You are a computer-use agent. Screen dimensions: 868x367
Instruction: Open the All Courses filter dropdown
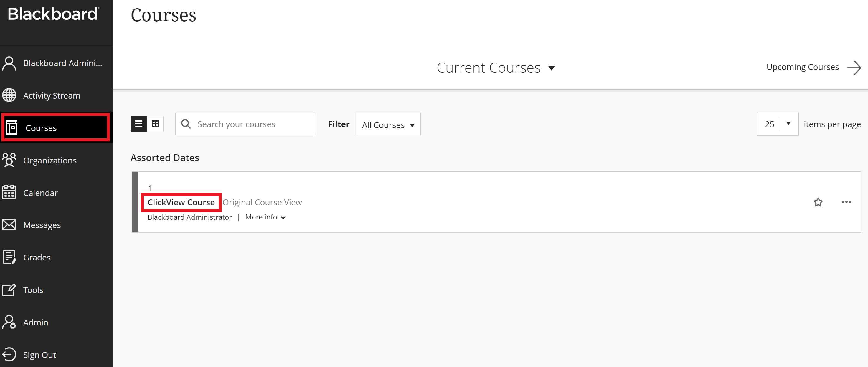388,124
